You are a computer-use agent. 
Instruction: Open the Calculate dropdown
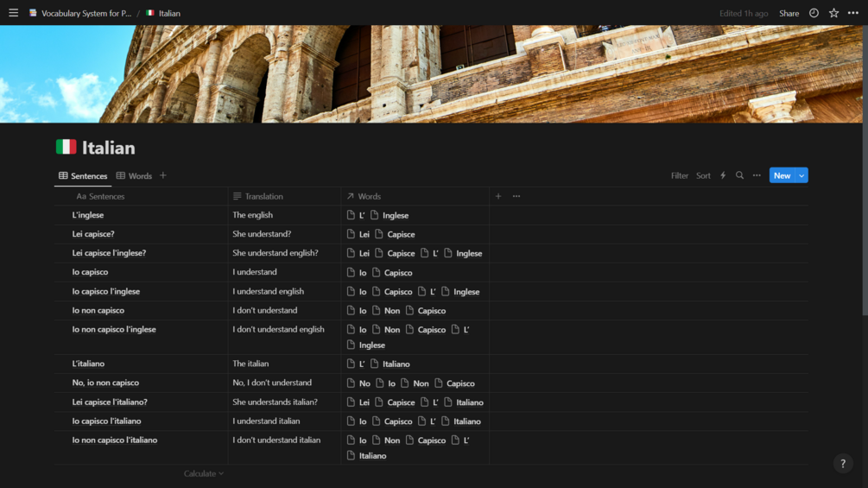pos(204,473)
